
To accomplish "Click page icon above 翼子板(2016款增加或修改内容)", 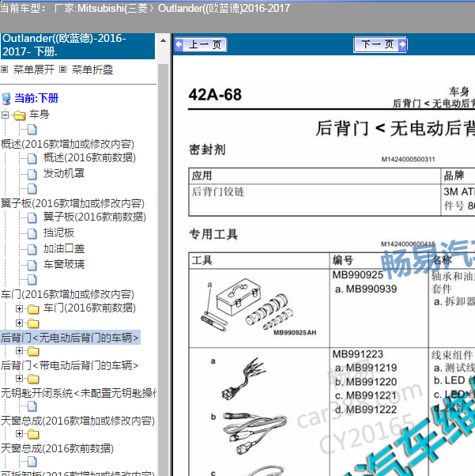I will tap(32, 189).
